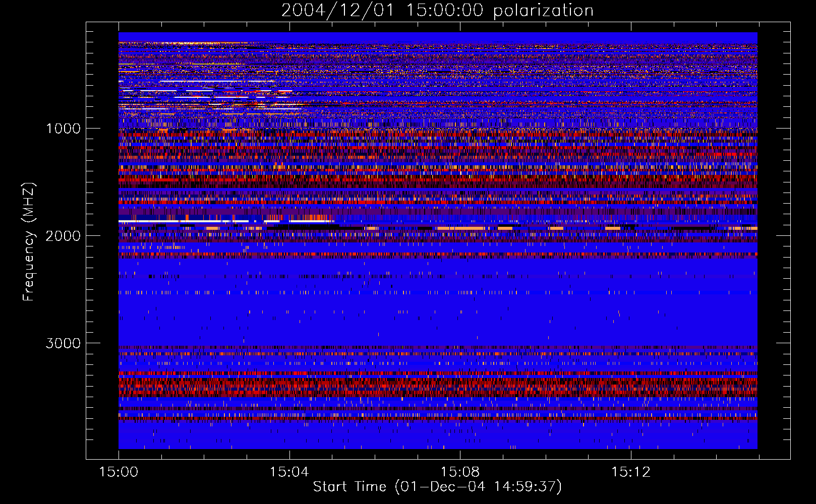Click the 1000 frequency tick label

coord(63,129)
